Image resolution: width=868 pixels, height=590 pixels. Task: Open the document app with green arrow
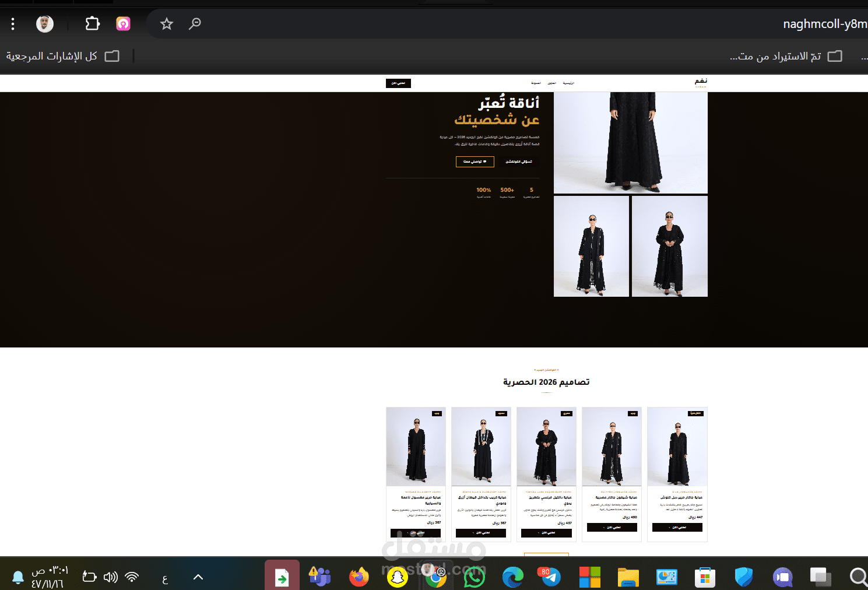pos(282,577)
